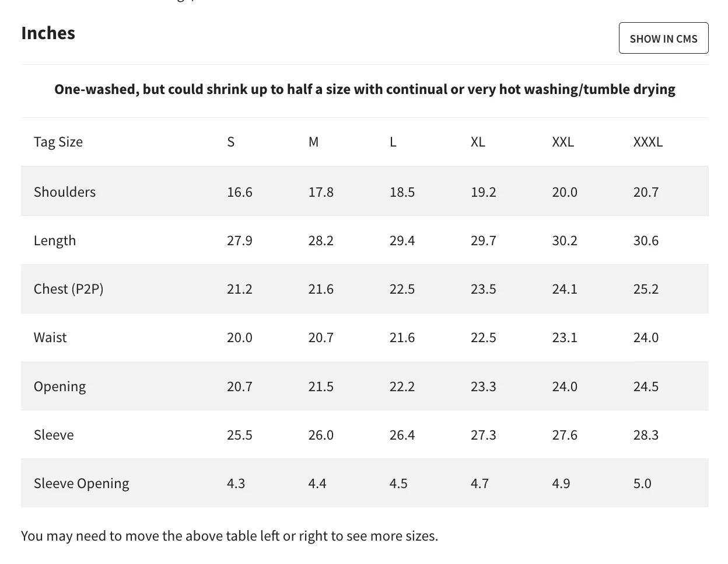The image size is (728, 564).
Task: Select the Tag Size header cell
Action: tap(58, 142)
